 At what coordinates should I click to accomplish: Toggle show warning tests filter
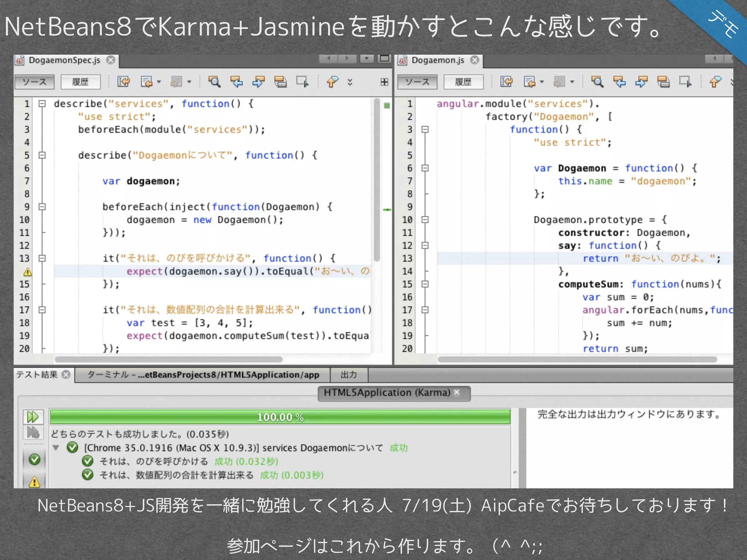click(34, 481)
